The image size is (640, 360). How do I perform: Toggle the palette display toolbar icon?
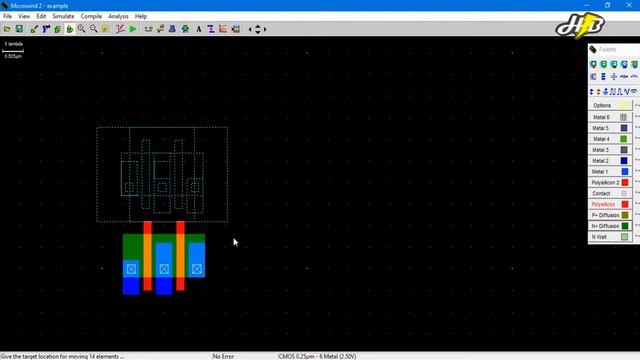click(236, 29)
